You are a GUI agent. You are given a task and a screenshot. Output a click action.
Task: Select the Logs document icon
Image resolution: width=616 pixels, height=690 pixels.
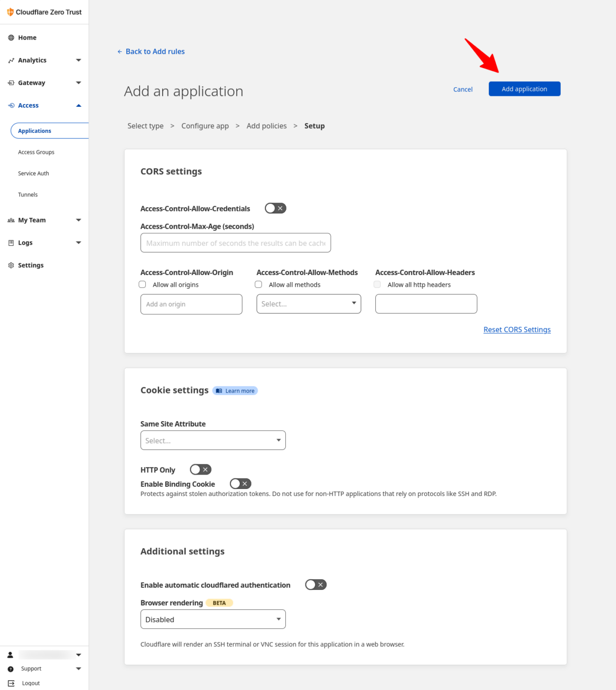click(x=11, y=242)
